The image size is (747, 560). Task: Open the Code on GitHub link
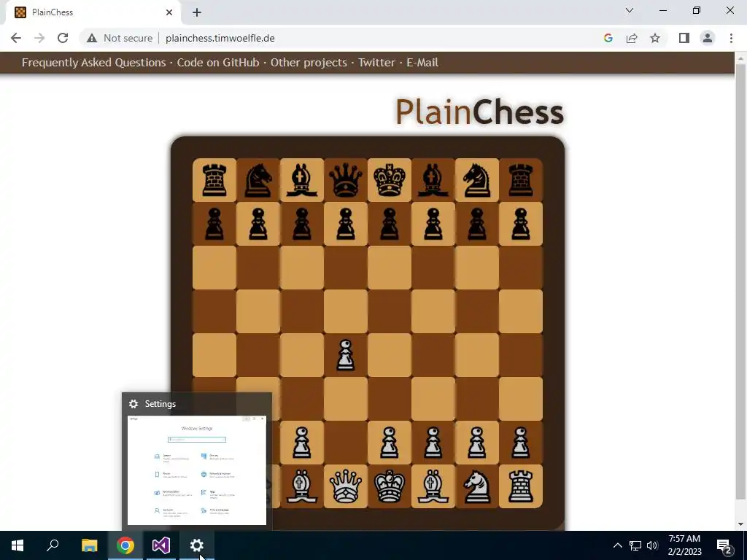pyautogui.click(x=218, y=63)
